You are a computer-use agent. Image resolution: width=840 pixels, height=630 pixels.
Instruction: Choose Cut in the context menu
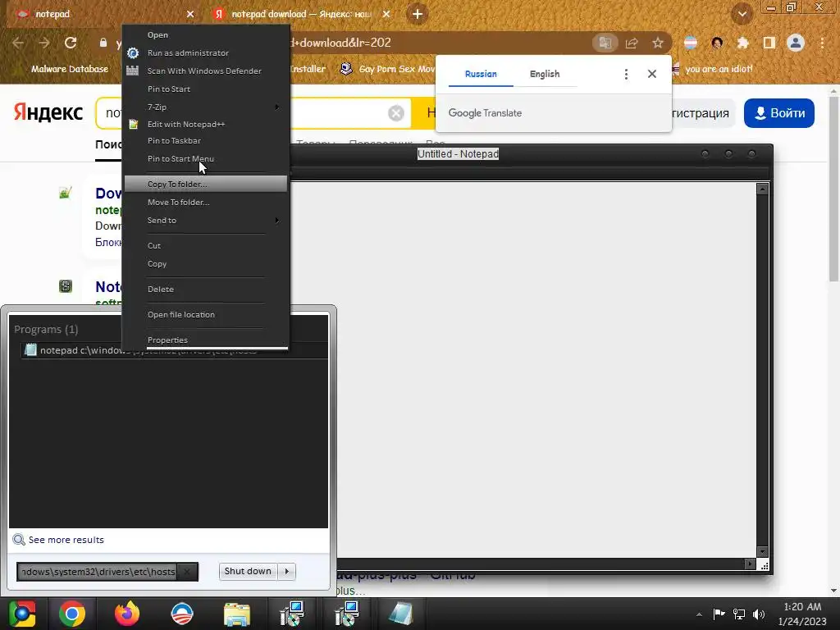coord(206,245)
